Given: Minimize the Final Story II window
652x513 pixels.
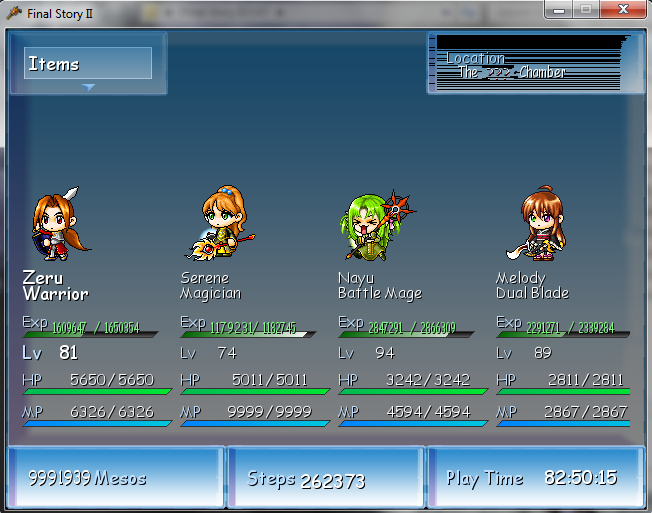Looking at the screenshot, I should point(558,10).
